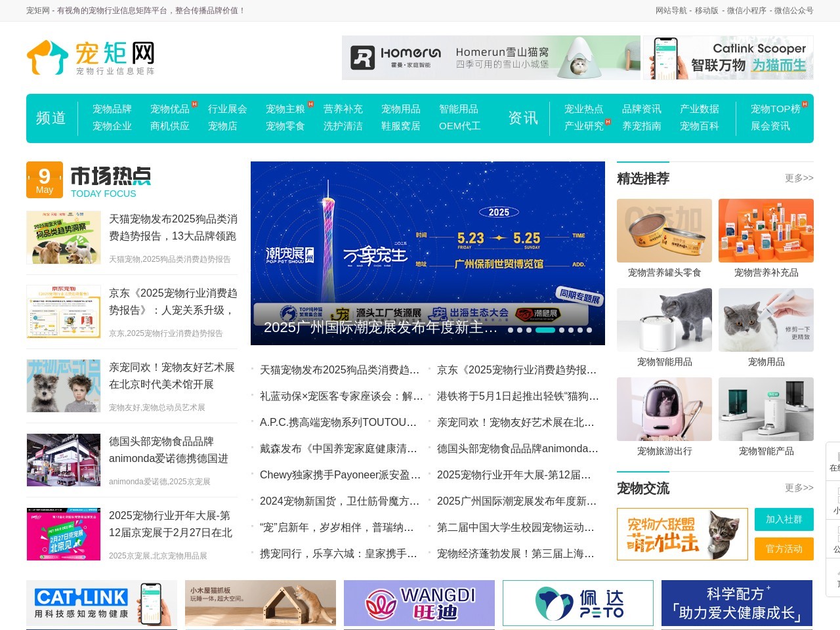Open 养宠指南 news category

[641, 126]
